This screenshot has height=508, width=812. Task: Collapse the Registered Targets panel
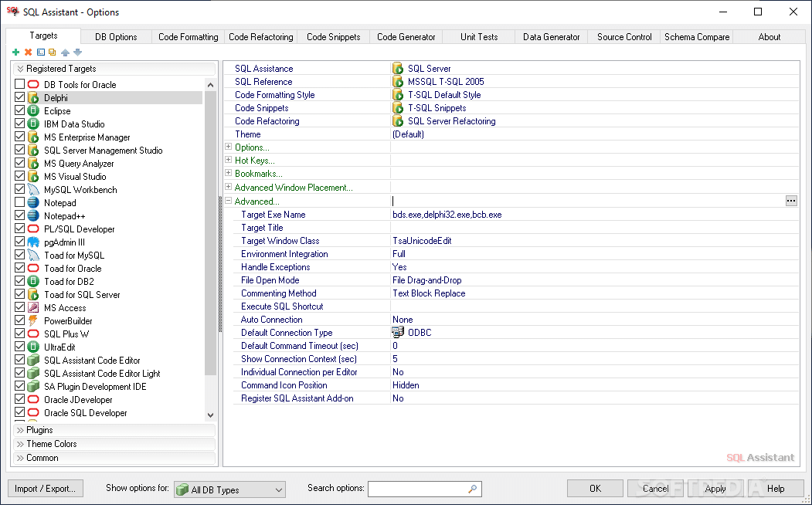point(114,69)
